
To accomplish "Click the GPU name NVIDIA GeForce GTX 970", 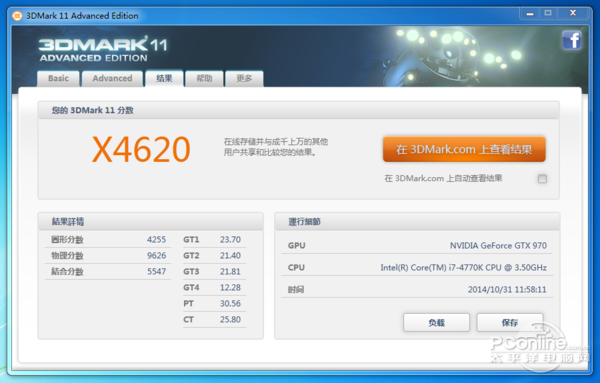I will (x=498, y=245).
